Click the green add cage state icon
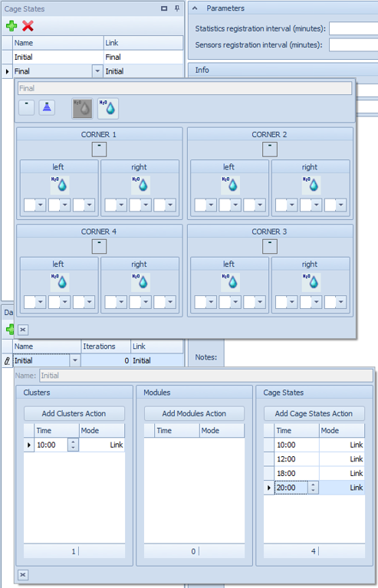The image size is (378, 588). point(12,26)
